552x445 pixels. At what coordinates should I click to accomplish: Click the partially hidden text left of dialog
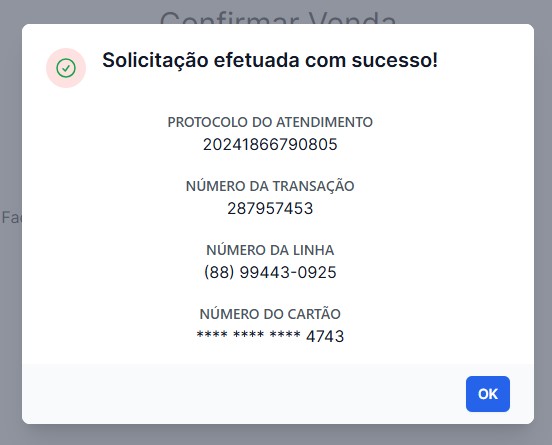coord(11,218)
